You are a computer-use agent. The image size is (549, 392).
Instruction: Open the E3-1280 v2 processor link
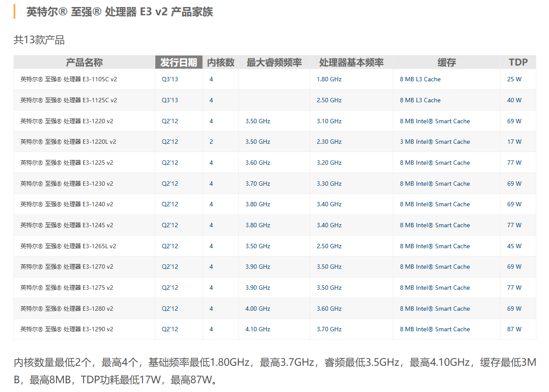click(x=66, y=309)
